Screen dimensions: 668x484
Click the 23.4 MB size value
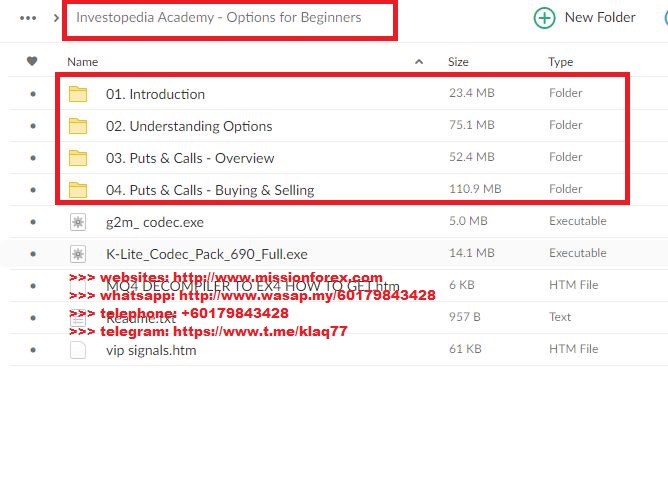tap(472, 93)
